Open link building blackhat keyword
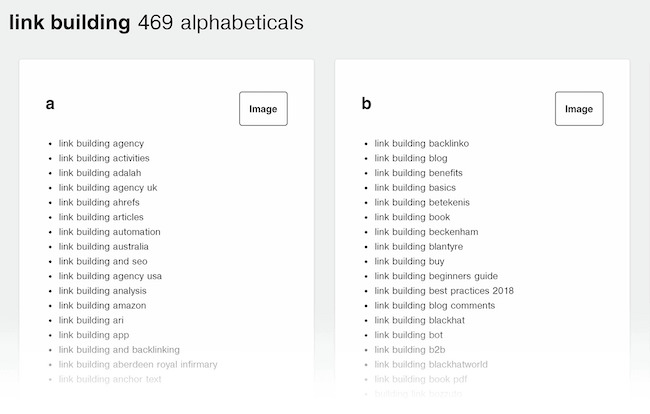Screen dimensions: 650x414 (419, 320)
